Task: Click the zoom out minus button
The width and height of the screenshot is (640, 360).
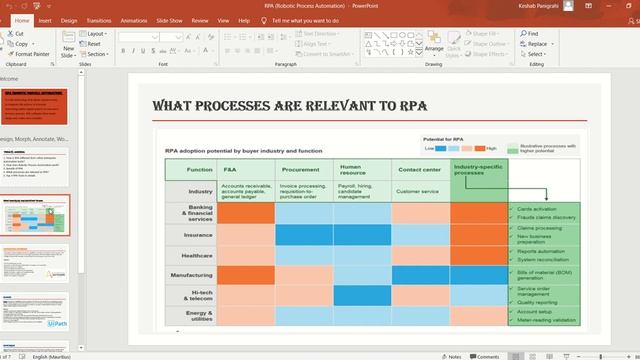Action: (578, 357)
